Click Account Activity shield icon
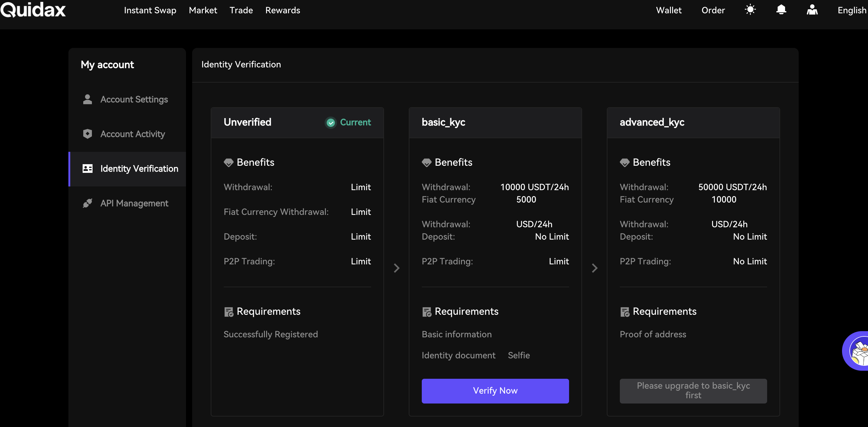Image resolution: width=868 pixels, height=427 pixels. 87,134
